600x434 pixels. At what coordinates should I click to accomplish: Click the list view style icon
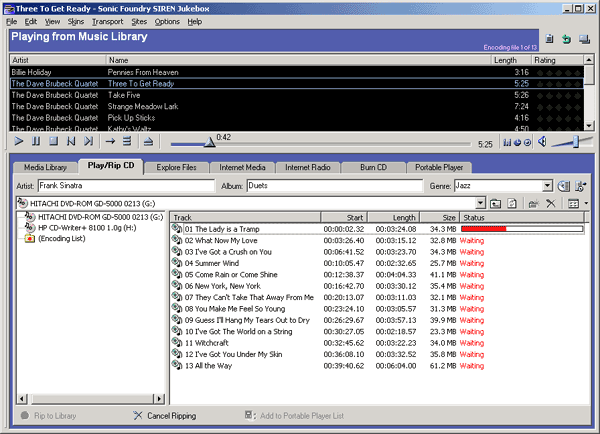pos(573,204)
